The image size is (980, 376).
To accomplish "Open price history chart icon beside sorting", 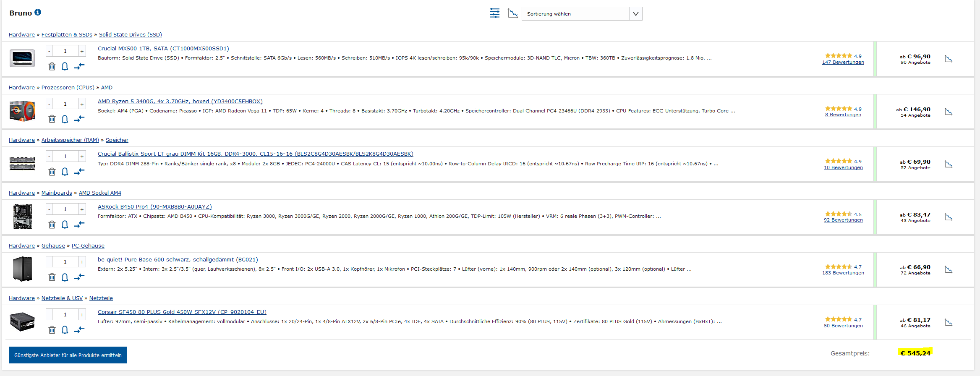I will pos(512,13).
